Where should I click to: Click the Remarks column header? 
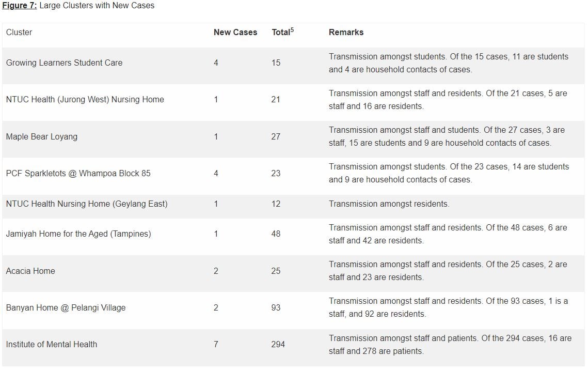(x=346, y=32)
